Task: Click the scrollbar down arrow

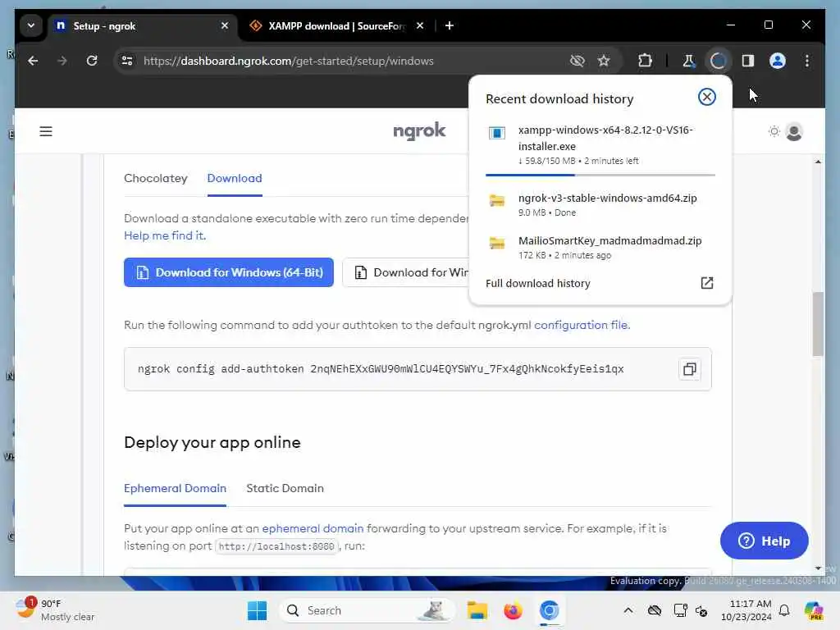Action: coord(818,568)
